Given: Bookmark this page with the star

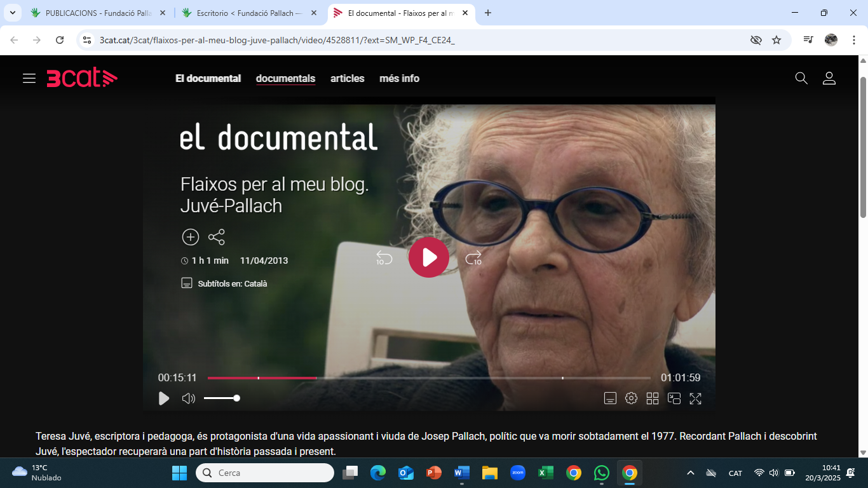Looking at the screenshot, I should 776,40.
